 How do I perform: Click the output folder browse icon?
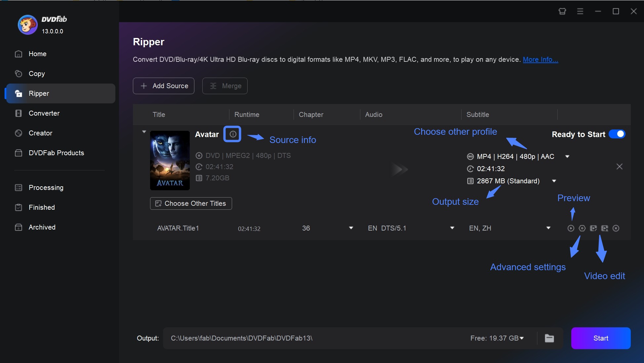[550, 338]
